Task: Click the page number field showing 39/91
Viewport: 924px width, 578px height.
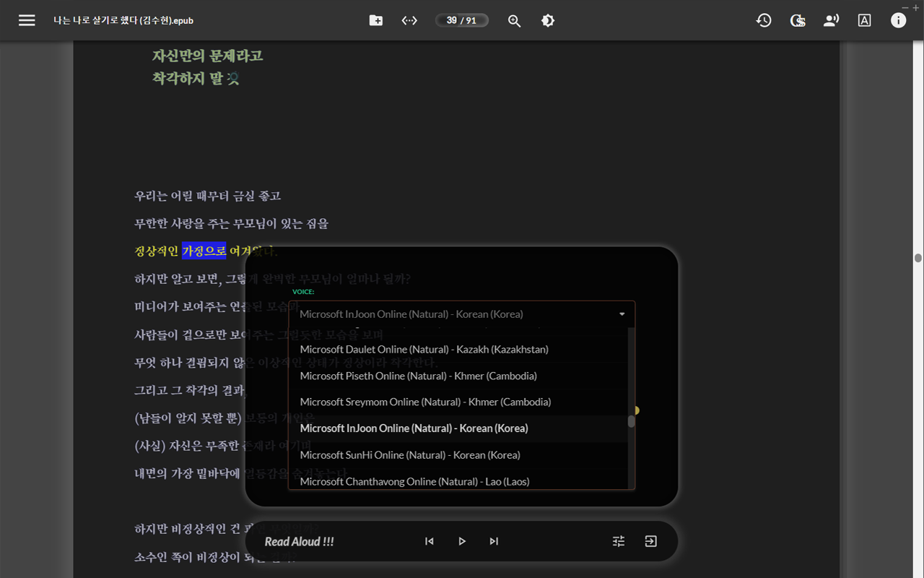Action: click(x=461, y=20)
